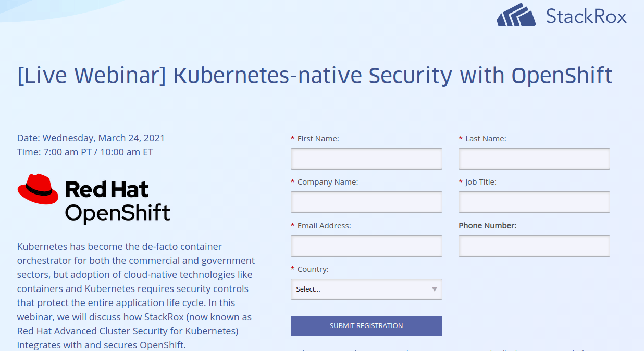Click the StackRox bars graphic near the logo
The width and height of the screenshot is (644, 351).
click(x=516, y=15)
